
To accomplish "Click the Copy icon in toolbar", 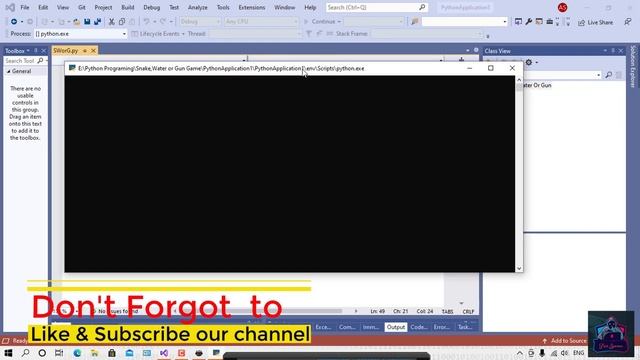I will click(x=122, y=22).
